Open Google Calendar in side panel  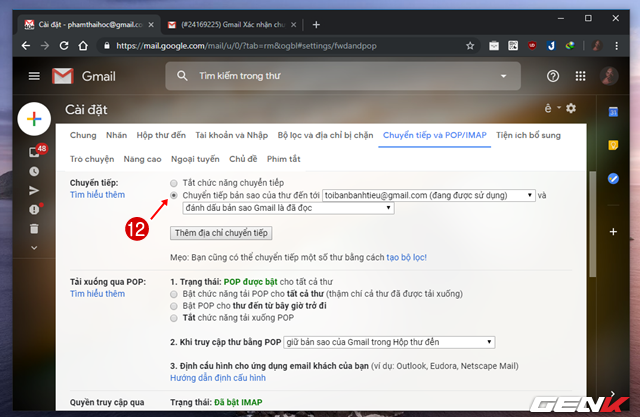click(613, 113)
